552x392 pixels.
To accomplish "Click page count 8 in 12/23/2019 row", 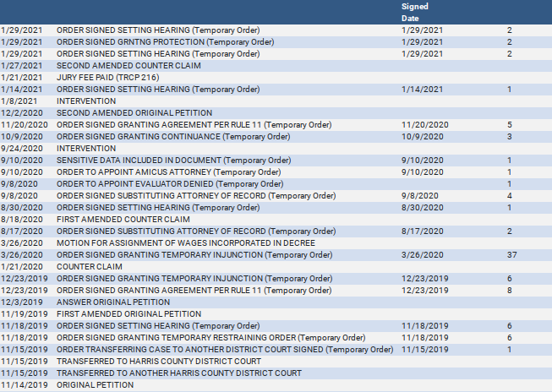I will point(510,291).
